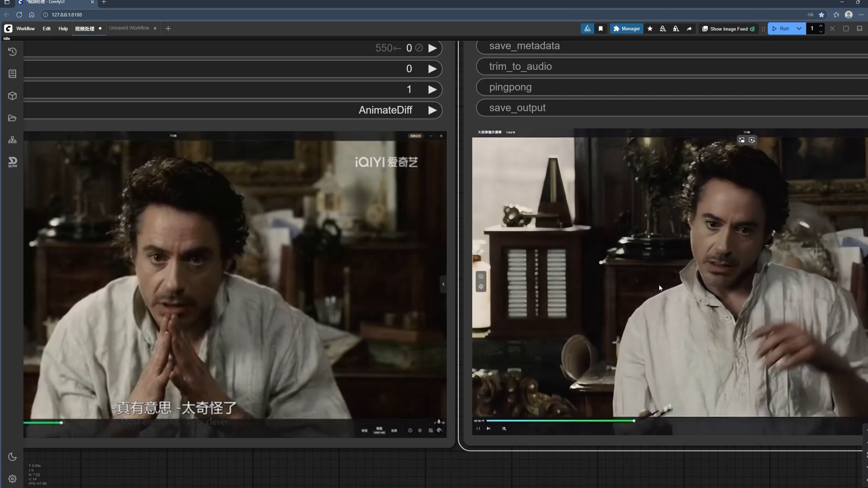
Task: Toggle the bottom panel icon
Action: (860, 29)
